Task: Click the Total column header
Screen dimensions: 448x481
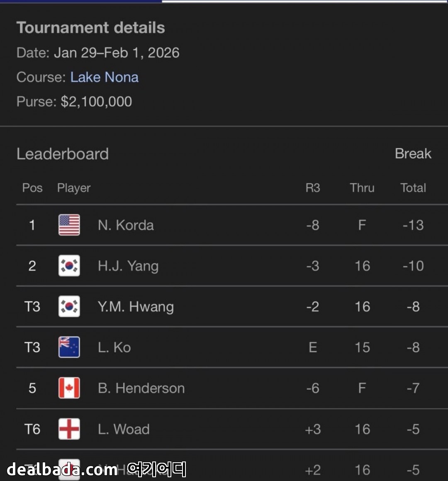Action: [x=413, y=188]
